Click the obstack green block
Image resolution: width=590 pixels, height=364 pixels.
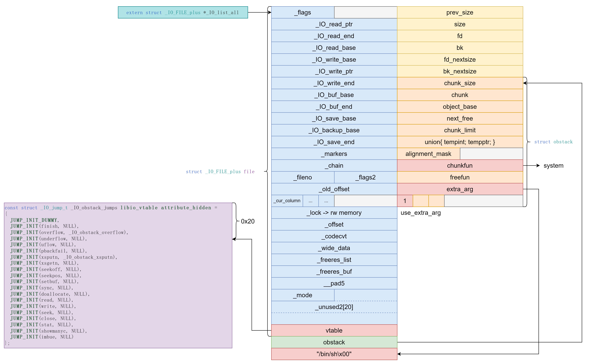pos(334,342)
